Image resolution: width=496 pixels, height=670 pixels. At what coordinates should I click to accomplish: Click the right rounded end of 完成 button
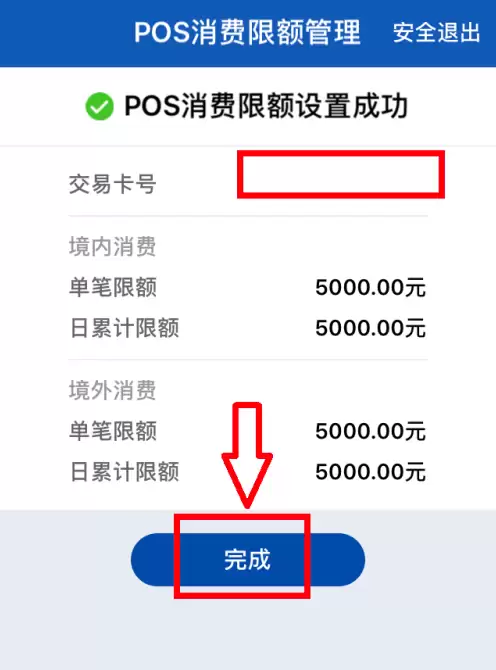pos(338,559)
